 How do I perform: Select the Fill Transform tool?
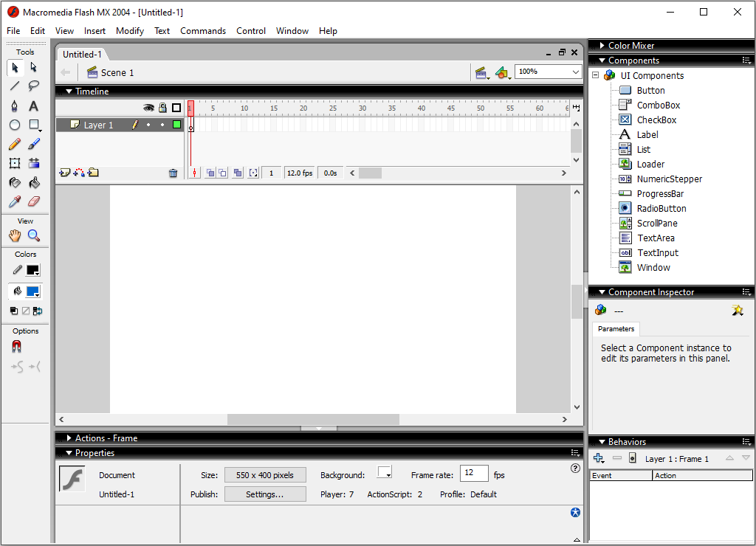[x=34, y=163]
